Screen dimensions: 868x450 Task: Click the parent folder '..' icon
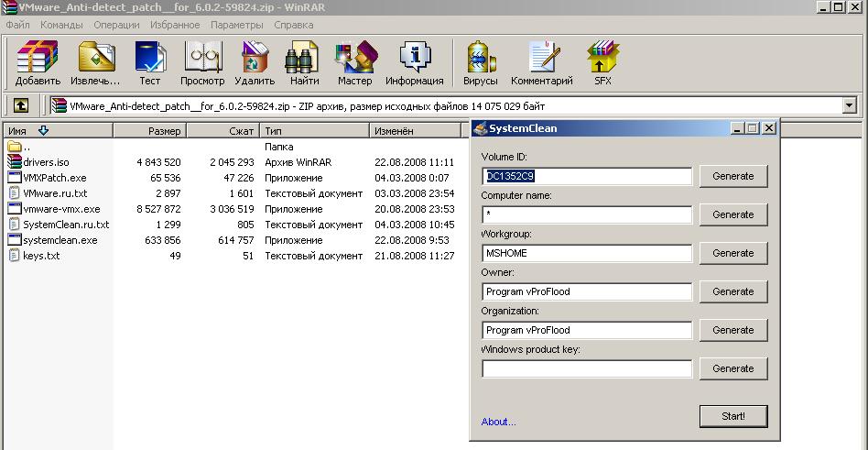(15, 147)
